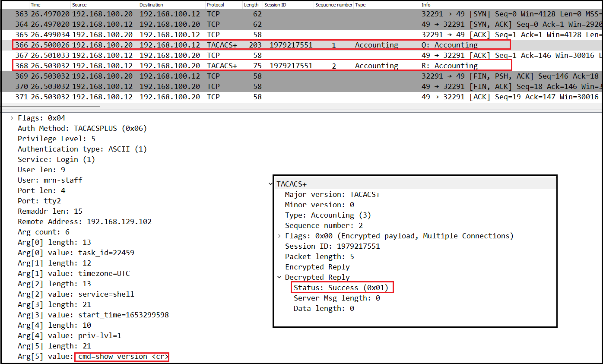Select the Remote Address: 192.168.129.102 line
Image resolution: width=603 pixels, height=364 pixels.
point(84,222)
